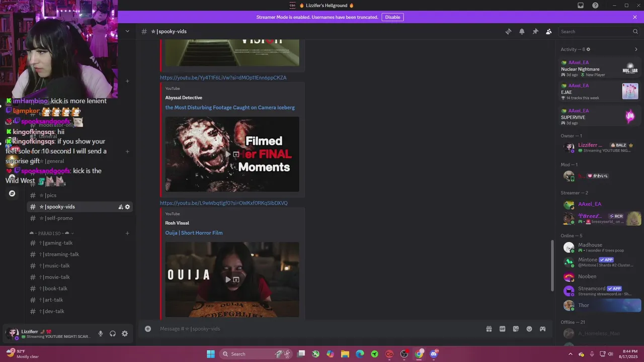Open the art-talk channel
Screen dimensions: 644x362
click(x=79, y=300)
